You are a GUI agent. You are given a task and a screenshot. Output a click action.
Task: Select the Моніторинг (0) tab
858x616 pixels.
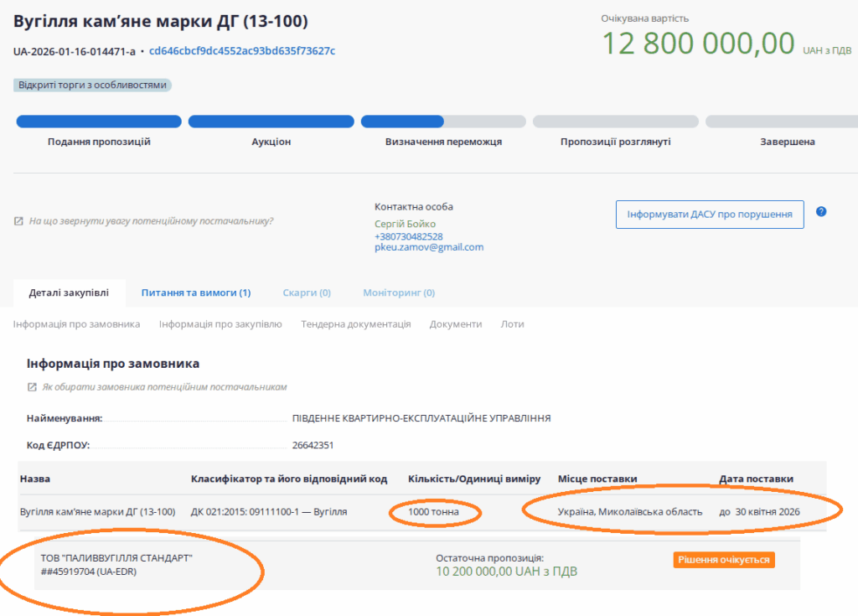[x=399, y=293]
